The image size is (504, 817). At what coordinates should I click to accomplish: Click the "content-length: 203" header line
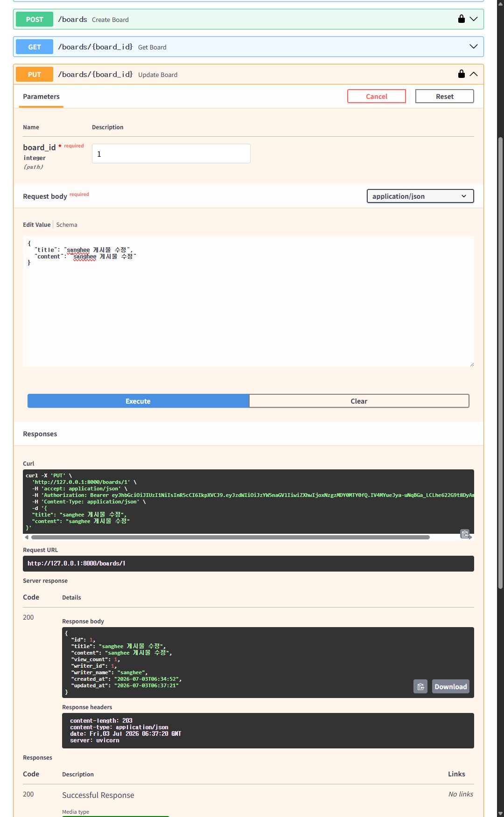tap(101, 720)
